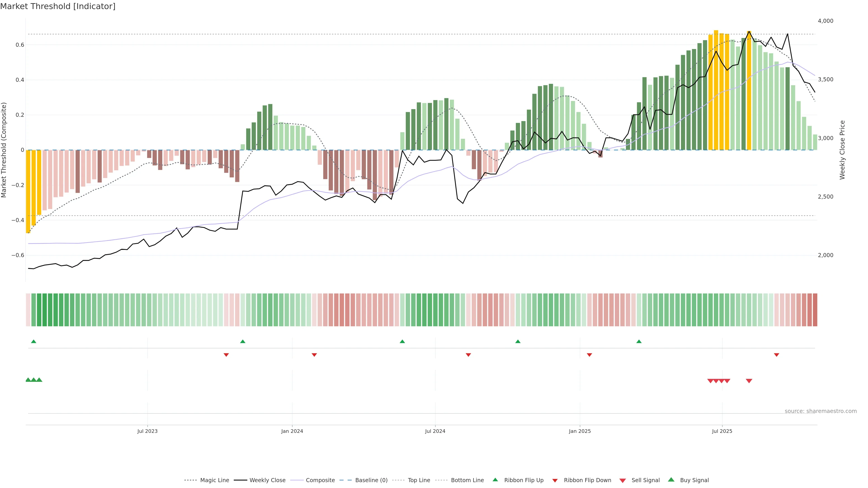Click Ribbon Flip Up legend triangle
Viewport: 868px width, 488px height.
(x=495, y=480)
